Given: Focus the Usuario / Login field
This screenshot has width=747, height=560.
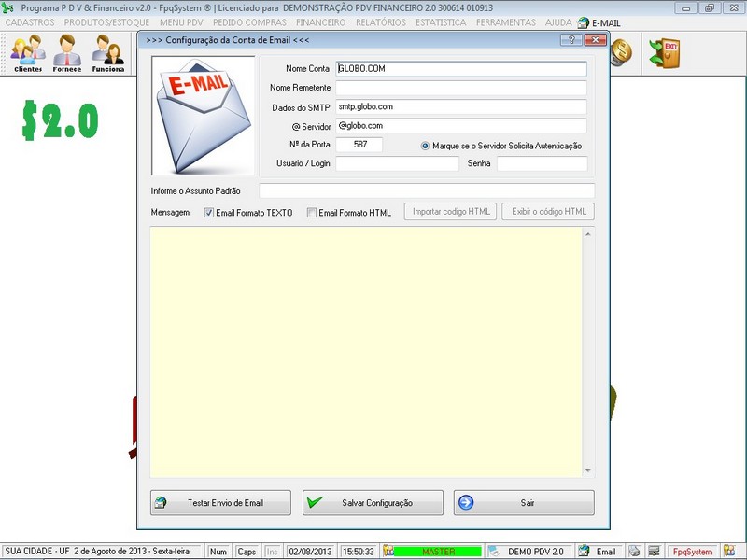Looking at the screenshot, I should pos(398,163).
